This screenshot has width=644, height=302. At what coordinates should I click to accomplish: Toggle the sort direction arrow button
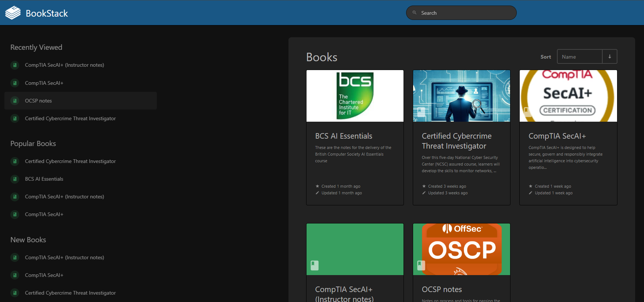click(610, 56)
